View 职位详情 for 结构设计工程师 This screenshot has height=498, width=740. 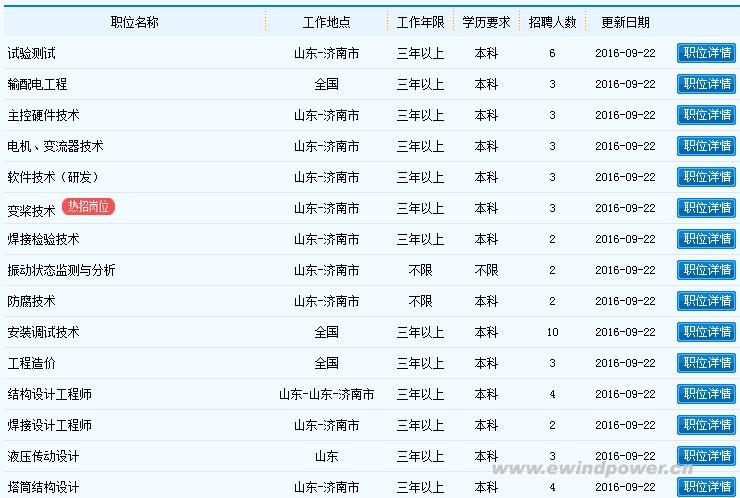coord(706,394)
